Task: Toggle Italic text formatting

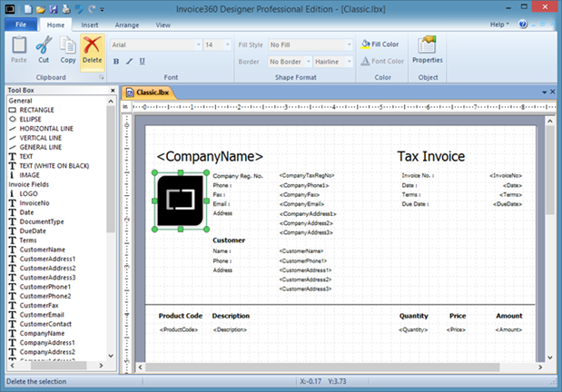Action: coord(130,62)
